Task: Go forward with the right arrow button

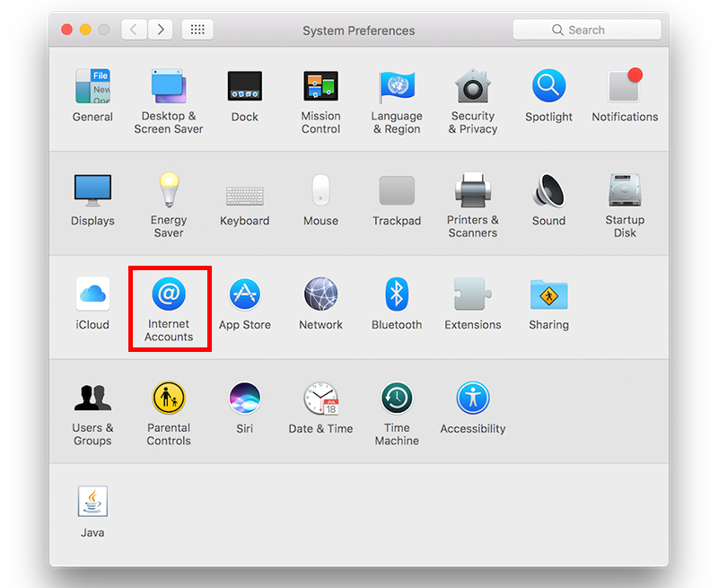Action: coord(161,30)
